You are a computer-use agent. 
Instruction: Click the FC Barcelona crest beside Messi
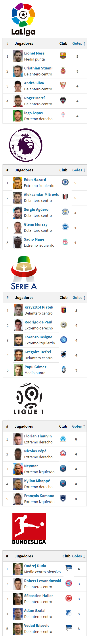[x=63, y=55]
